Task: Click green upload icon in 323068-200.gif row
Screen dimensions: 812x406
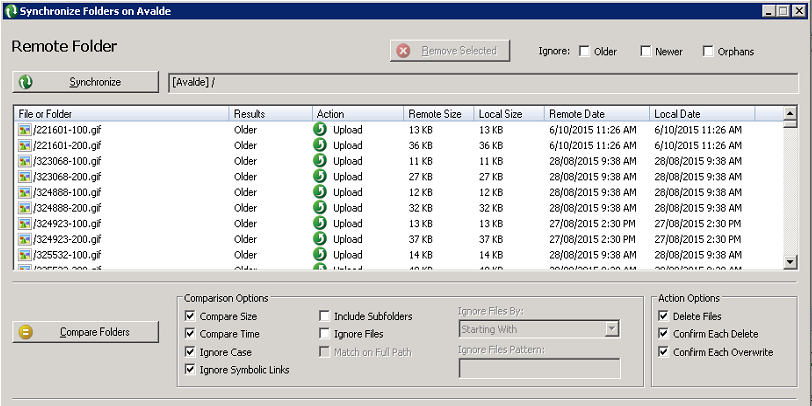Action: (x=320, y=176)
